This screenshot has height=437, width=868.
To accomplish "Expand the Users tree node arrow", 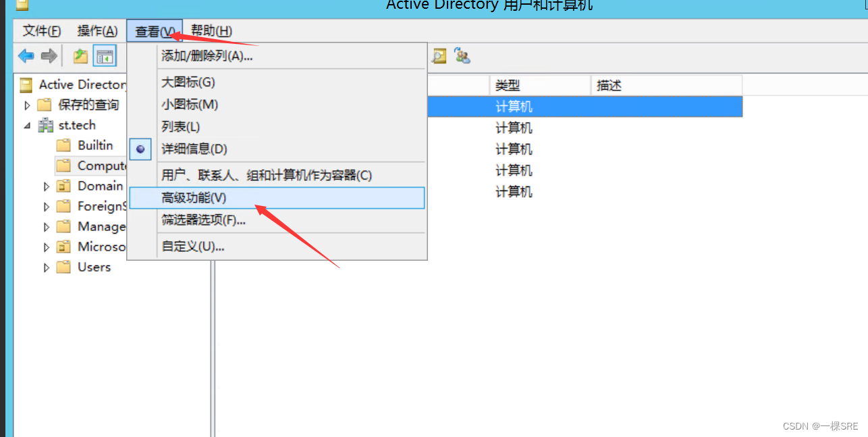I will (47, 267).
